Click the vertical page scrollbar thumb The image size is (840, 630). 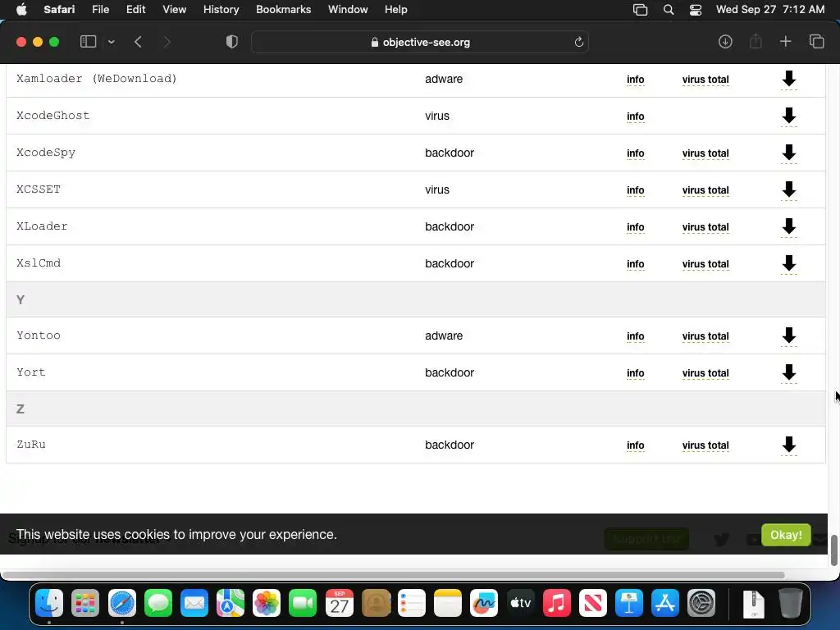coord(834,550)
